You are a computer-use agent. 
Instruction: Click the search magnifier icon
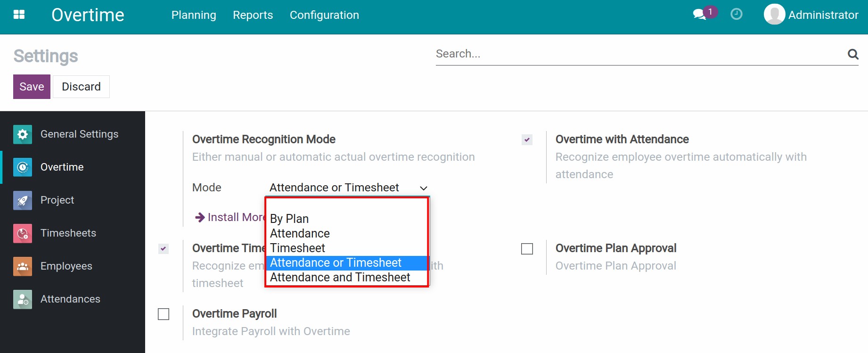point(853,54)
